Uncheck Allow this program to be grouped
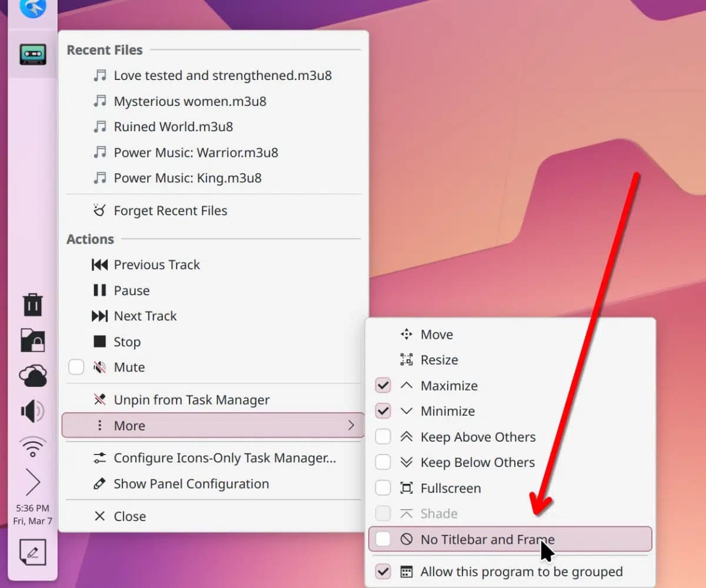Image resolution: width=706 pixels, height=588 pixels. pos(383,572)
